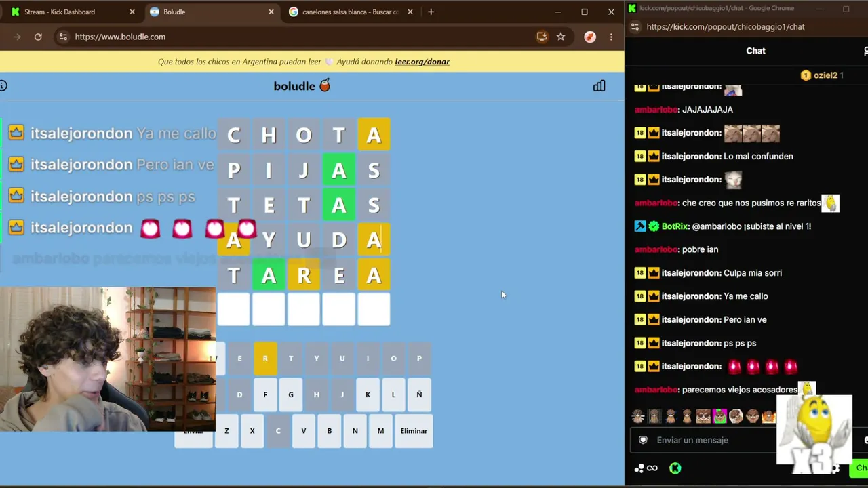Screen dimensions: 868x488
Task: Click Eliminar to delete last letter
Action: coord(414,431)
